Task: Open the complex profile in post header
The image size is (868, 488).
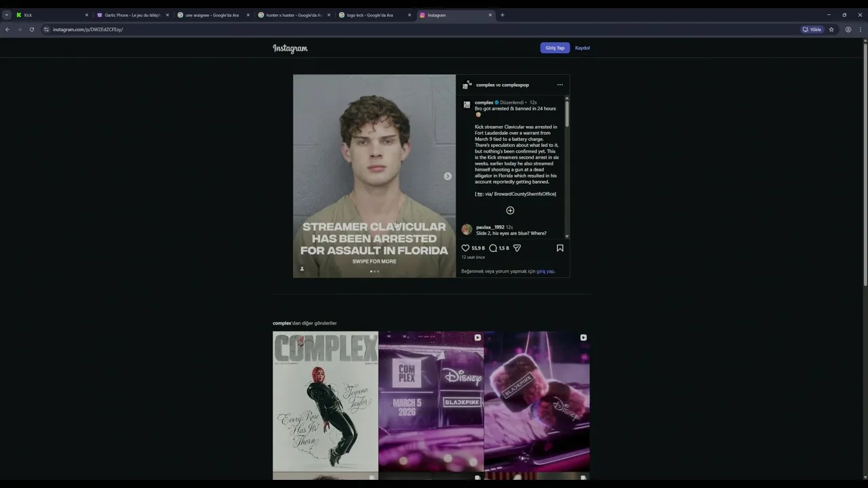Action: 485,85
